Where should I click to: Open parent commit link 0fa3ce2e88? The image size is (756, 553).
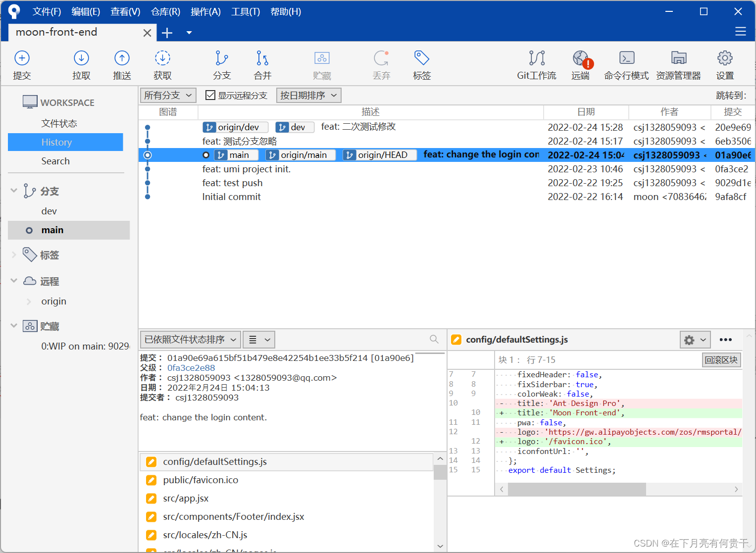(191, 368)
